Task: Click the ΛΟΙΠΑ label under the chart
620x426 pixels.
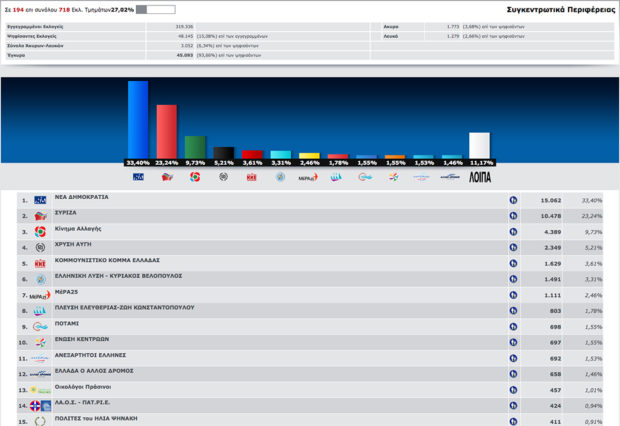Action: [x=480, y=177]
